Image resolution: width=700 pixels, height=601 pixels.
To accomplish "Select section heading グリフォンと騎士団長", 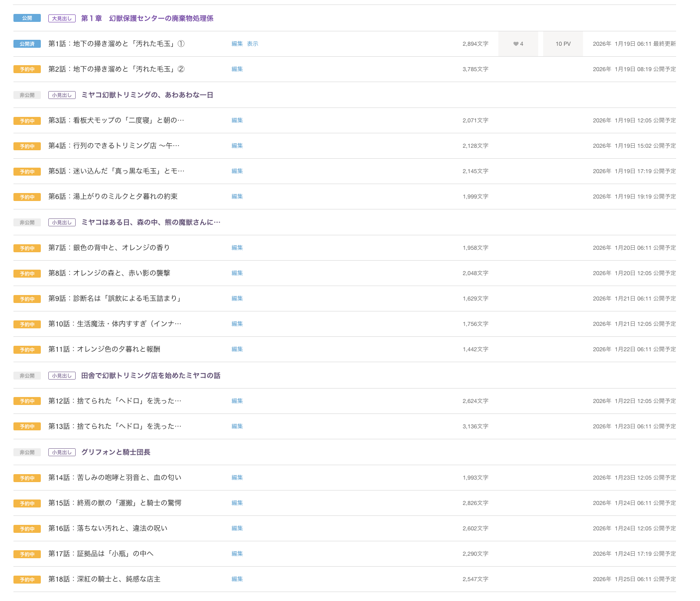I will 116,452.
